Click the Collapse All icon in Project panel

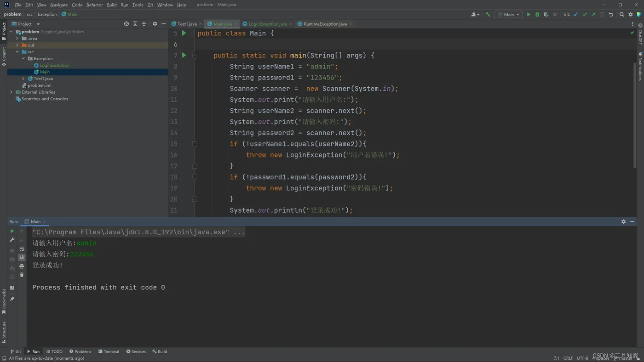pyautogui.click(x=144, y=24)
